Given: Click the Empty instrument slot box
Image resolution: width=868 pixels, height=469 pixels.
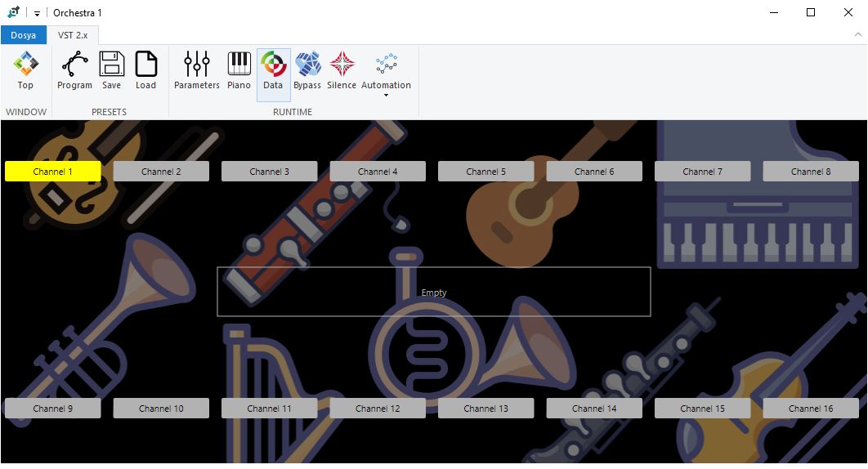Looking at the screenshot, I should pyautogui.click(x=433, y=292).
